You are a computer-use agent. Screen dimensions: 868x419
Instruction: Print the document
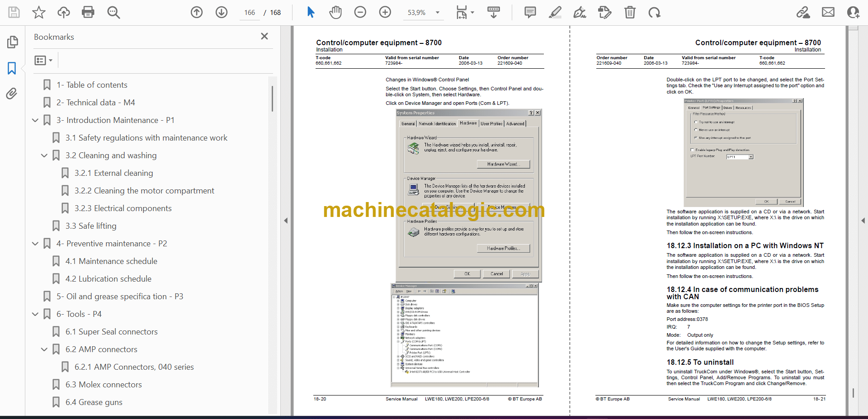(88, 12)
